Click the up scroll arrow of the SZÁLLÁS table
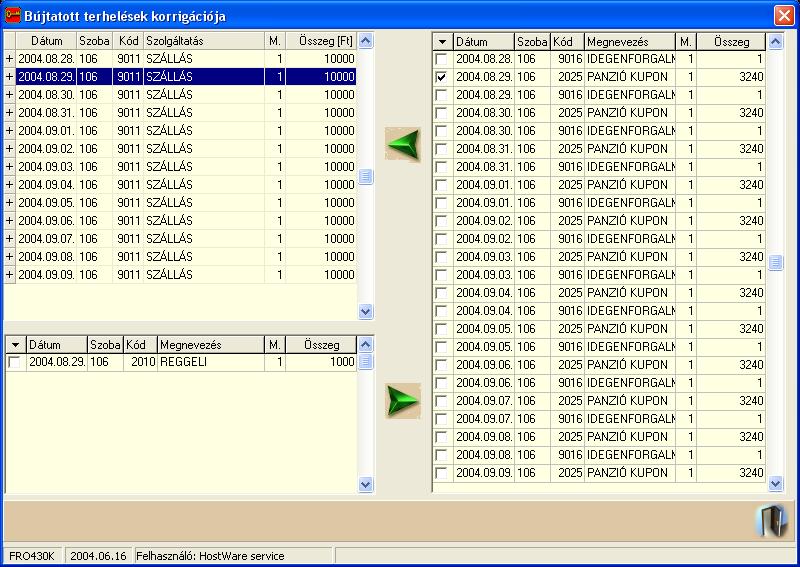800x567 pixels. pyautogui.click(x=365, y=41)
